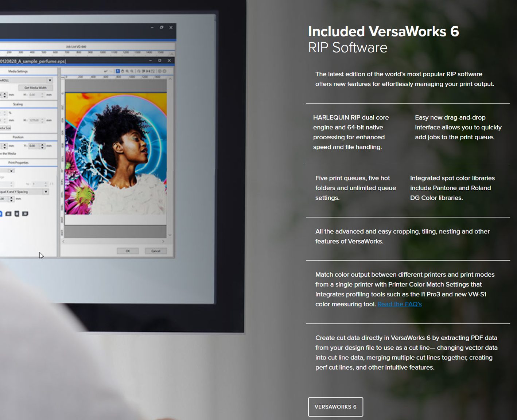Click the Integrated spot color libraries paragraph

click(x=452, y=188)
